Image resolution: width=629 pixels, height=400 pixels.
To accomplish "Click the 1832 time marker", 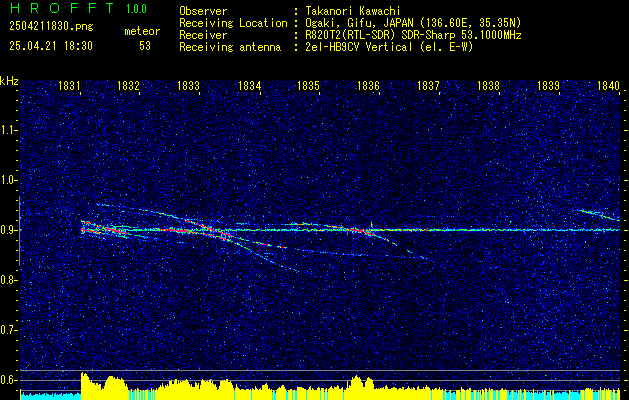I will click(128, 86).
